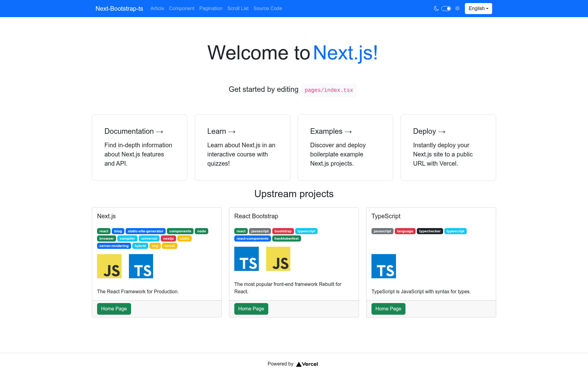The width and height of the screenshot is (588, 375).
Task: Click javascript tag in TypeScript card
Action: pyautogui.click(x=383, y=231)
